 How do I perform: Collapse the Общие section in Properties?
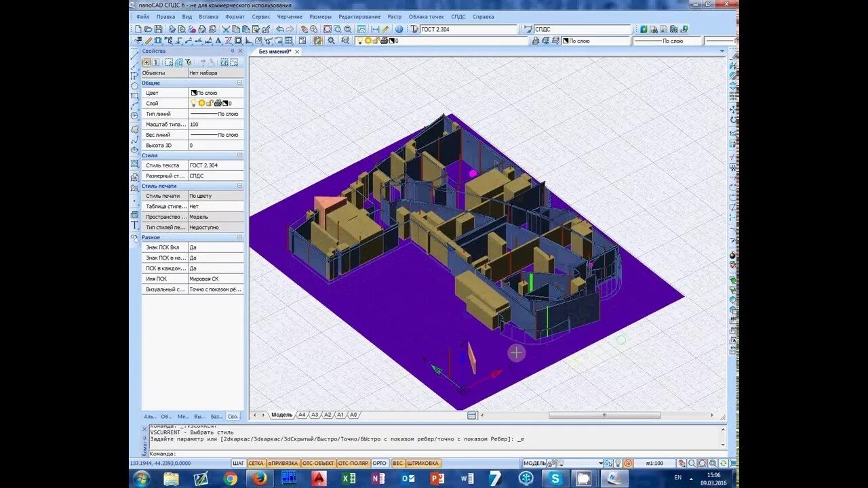(239, 83)
